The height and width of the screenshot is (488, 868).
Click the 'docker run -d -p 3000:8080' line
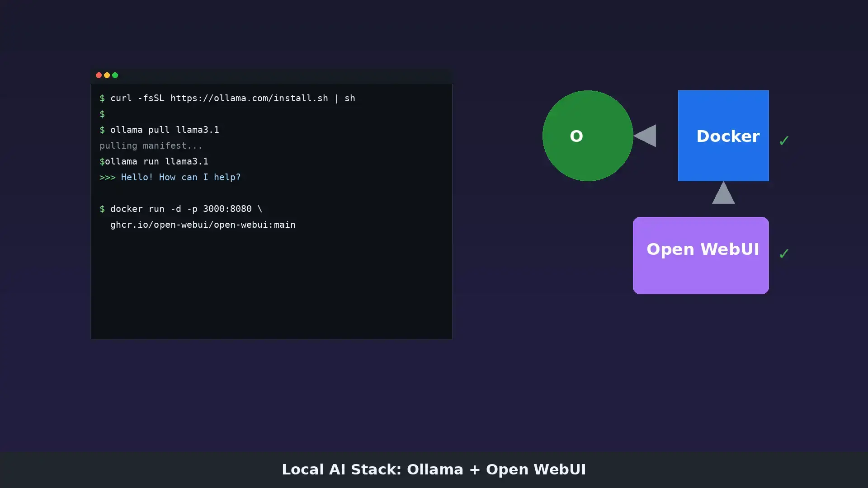[181, 209]
